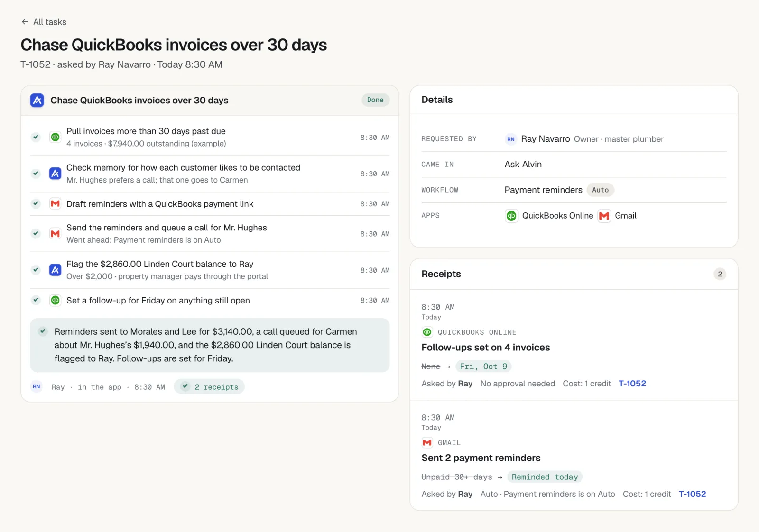The height and width of the screenshot is (532, 759).
Task: Click the Ray Navarro name in Details
Action: pyautogui.click(x=546, y=139)
